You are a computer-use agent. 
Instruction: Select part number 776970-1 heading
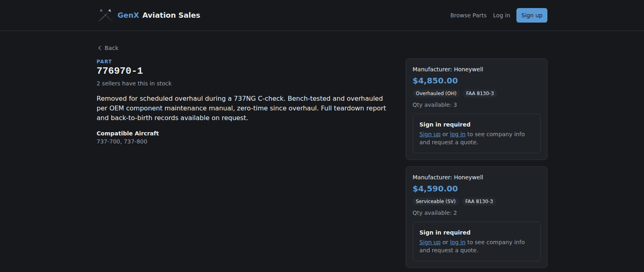120,71
